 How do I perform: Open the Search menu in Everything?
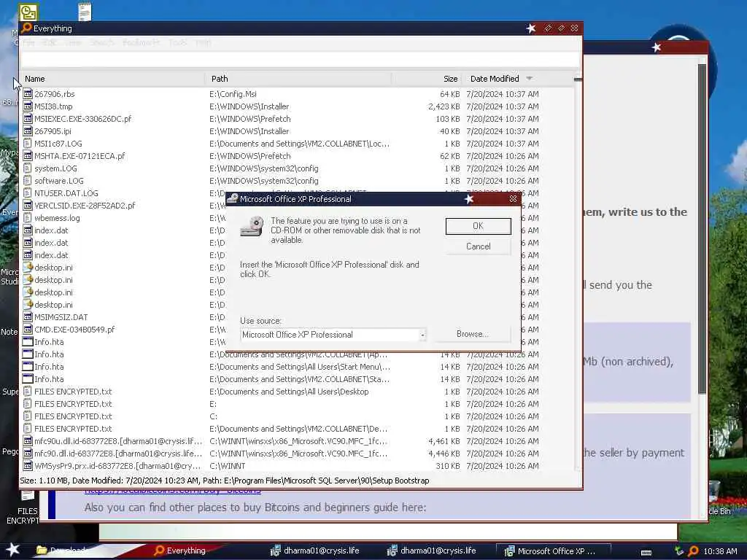click(x=102, y=42)
